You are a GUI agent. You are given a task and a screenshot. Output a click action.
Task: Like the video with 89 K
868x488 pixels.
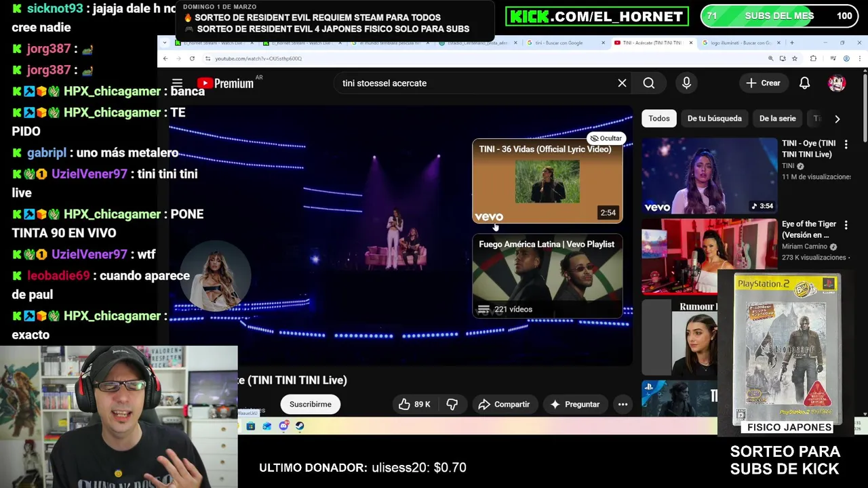click(x=415, y=405)
